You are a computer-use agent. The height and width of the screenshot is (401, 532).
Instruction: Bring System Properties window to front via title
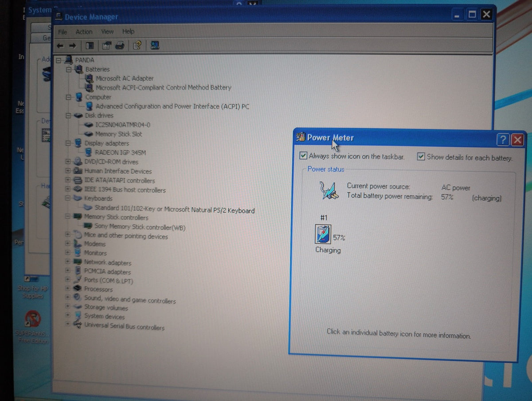[x=41, y=9]
